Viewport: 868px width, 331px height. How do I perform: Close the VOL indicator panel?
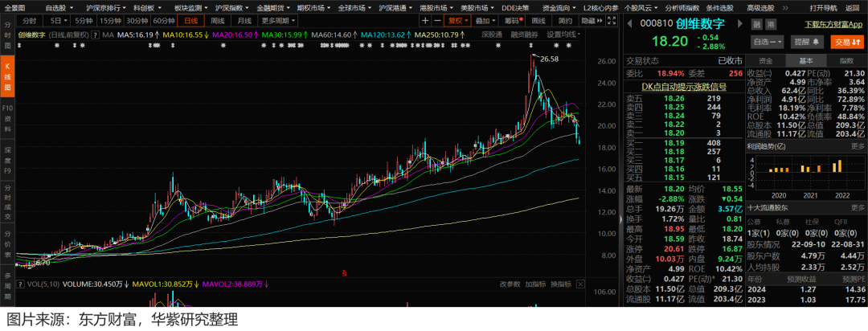point(580,284)
